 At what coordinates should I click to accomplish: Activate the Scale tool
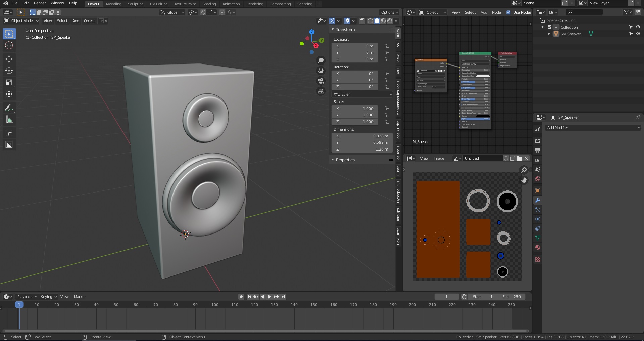point(9,83)
